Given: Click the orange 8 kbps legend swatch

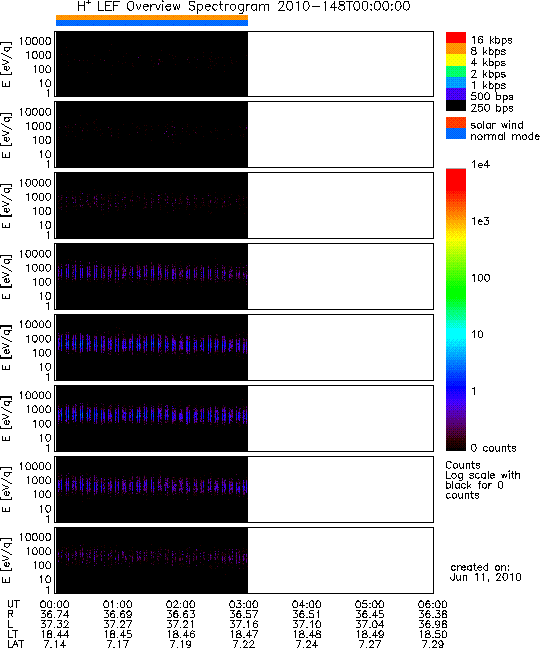Looking at the screenshot, I should point(456,49).
